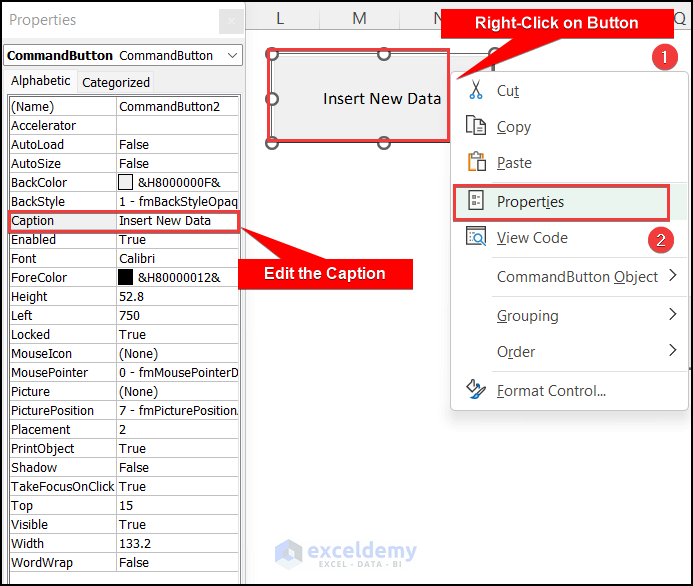Click the Enabled value True

click(178, 240)
